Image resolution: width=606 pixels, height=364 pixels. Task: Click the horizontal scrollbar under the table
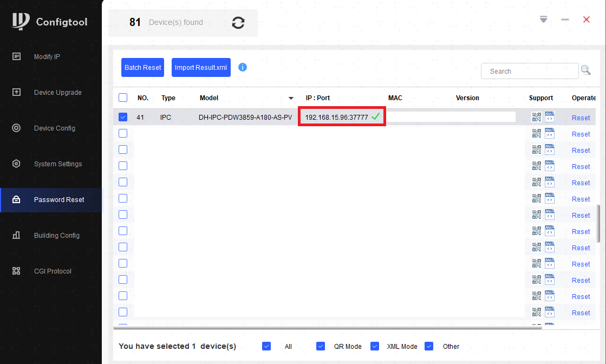pos(327,328)
